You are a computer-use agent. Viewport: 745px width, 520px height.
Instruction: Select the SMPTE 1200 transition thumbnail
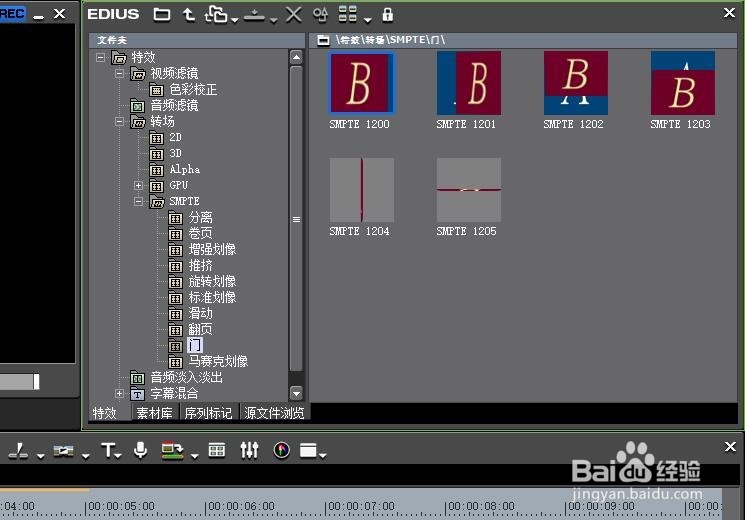[x=362, y=83]
